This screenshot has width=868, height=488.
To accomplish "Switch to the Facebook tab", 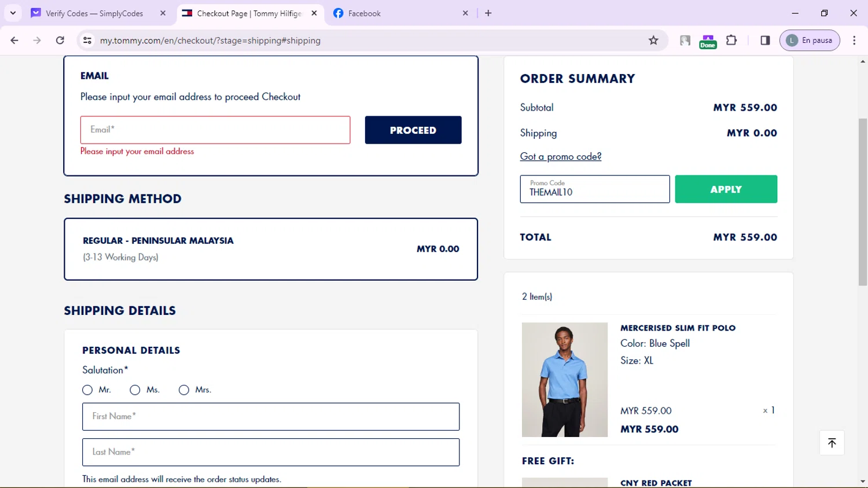I will click(x=401, y=13).
